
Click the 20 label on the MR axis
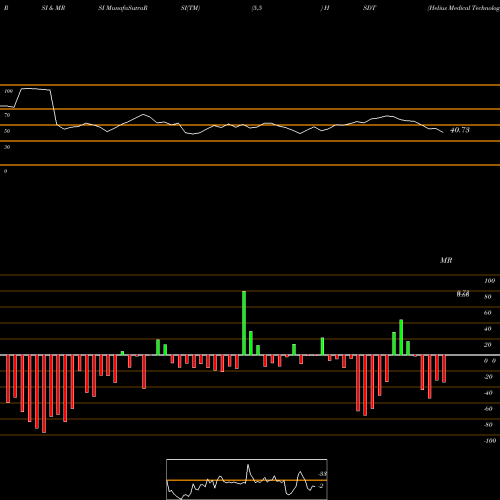pyautogui.click(x=488, y=345)
